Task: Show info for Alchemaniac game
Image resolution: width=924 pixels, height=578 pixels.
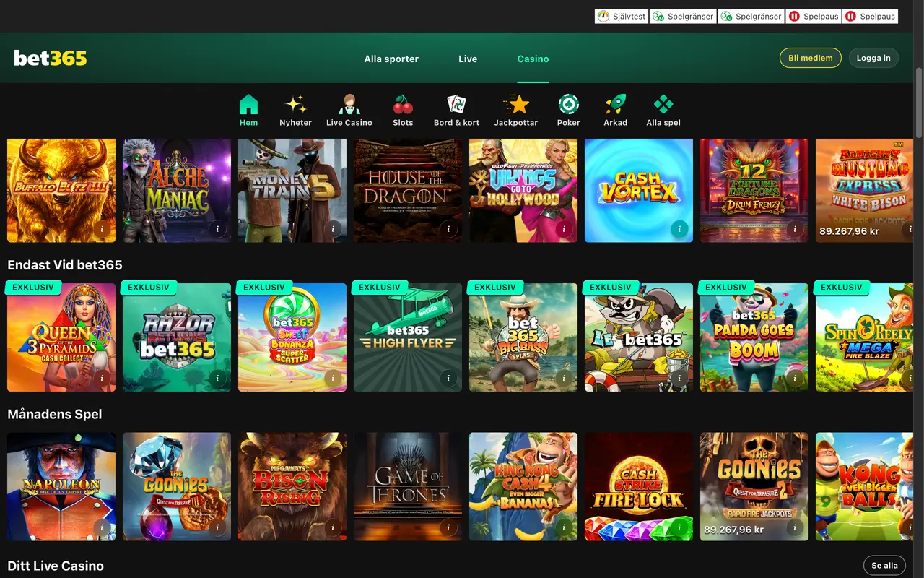Action: tap(218, 229)
